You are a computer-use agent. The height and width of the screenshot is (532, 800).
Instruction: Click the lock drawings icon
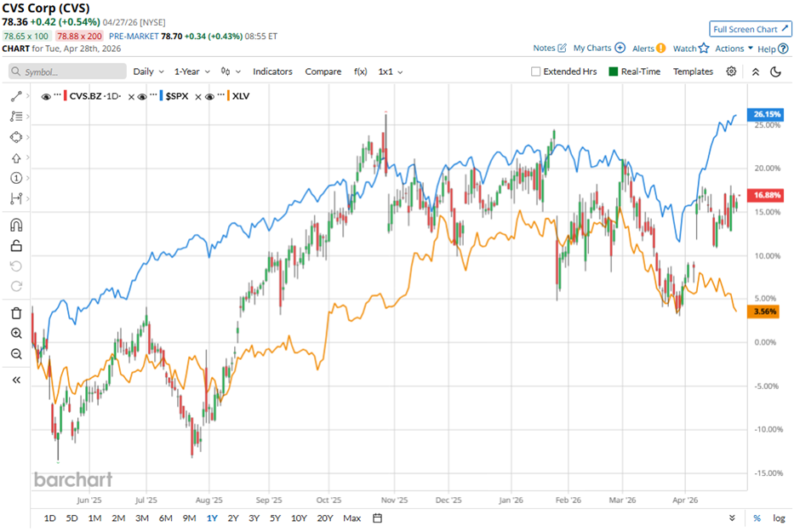(x=16, y=246)
